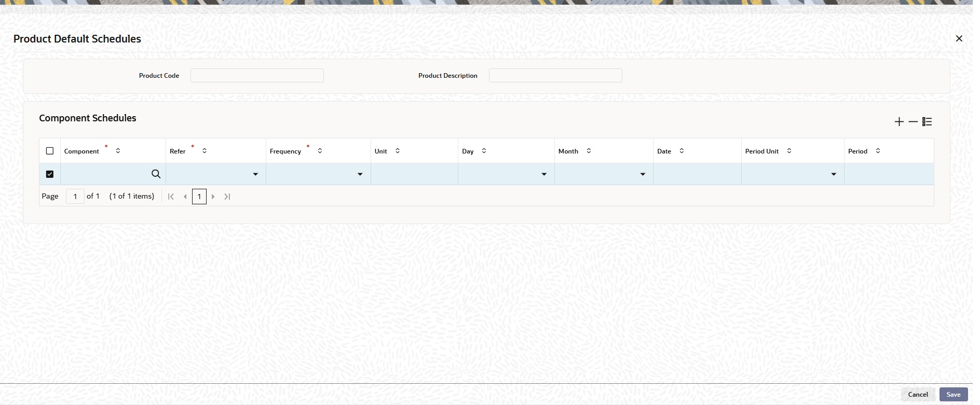Add a new row with the plus icon

(899, 122)
